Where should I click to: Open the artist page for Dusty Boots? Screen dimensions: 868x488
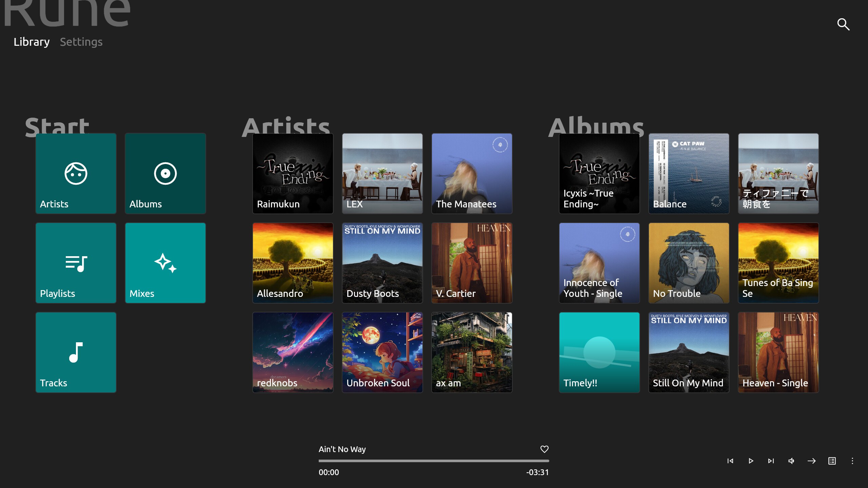point(382,263)
